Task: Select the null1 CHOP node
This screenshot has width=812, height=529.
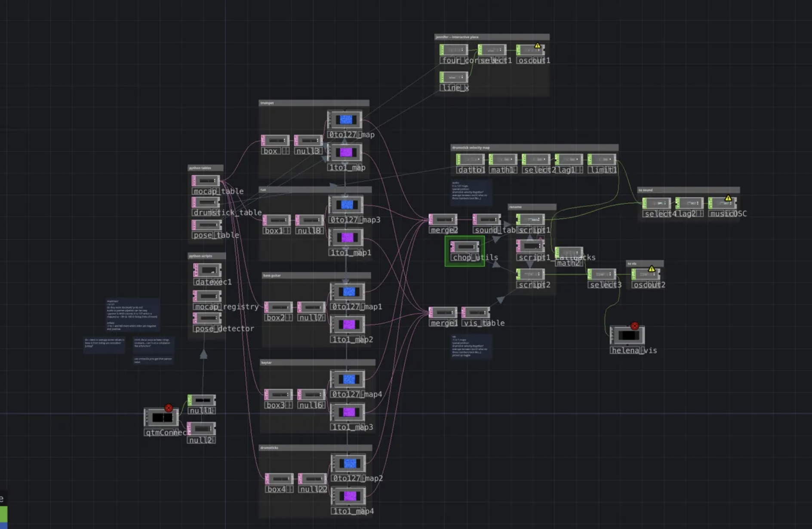Action: pos(202,400)
